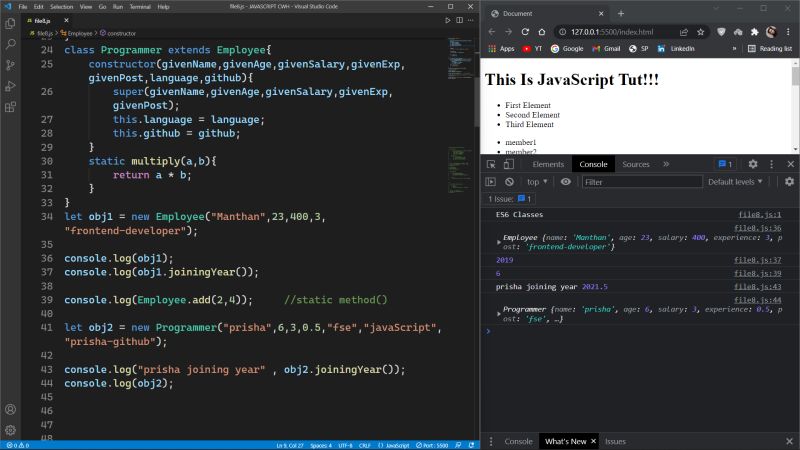Open the Reading list
The height and width of the screenshot is (450, 800).
tap(770, 48)
